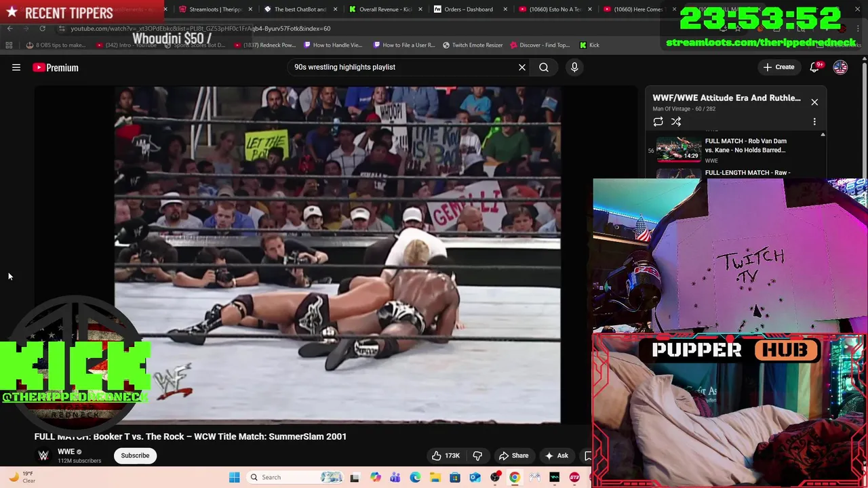Open the weather widget showing 19°F
868x488 pixels.
point(22,477)
